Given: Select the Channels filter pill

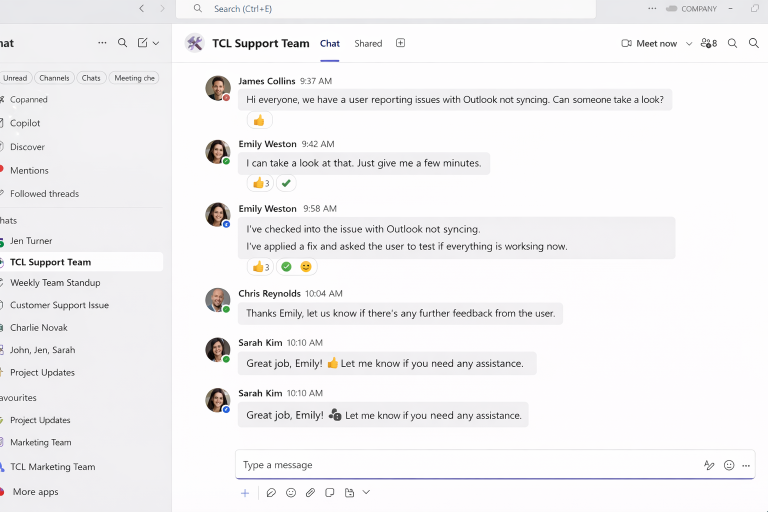Looking at the screenshot, I should (x=54, y=78).
